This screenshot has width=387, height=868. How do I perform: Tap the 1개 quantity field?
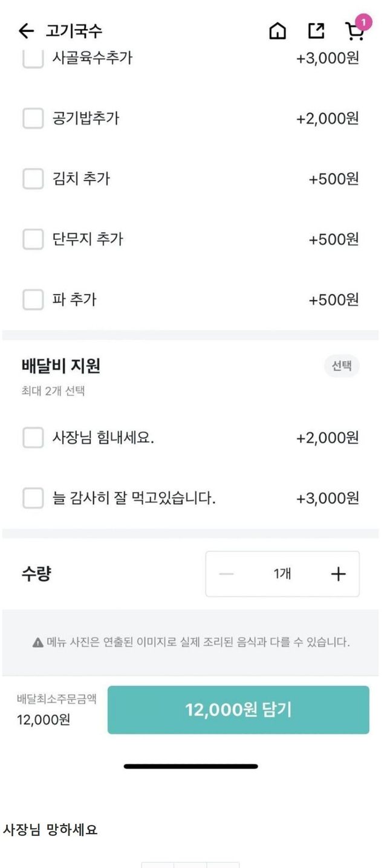point(282,574)
